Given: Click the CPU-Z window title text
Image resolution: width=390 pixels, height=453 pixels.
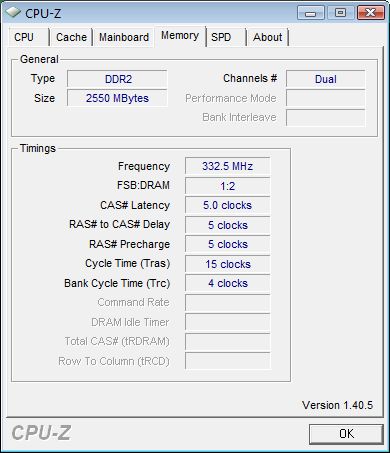Looking at the screenshot, I should point(43,13).
